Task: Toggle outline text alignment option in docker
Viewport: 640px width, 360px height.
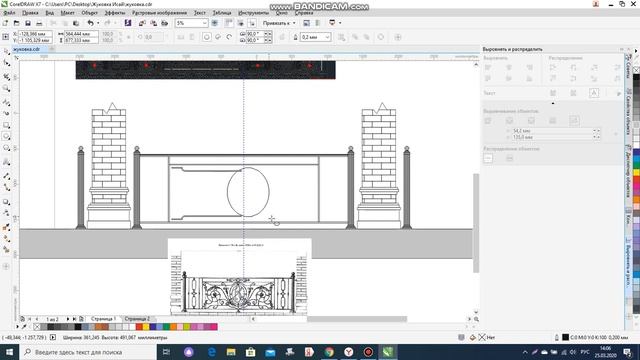Action: point(594,93)
